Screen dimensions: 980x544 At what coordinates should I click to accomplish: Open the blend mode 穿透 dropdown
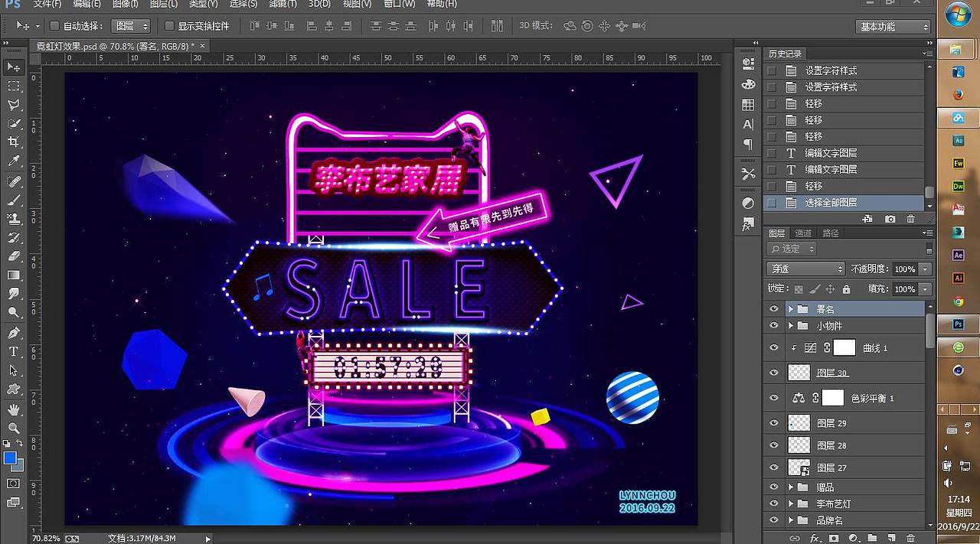[805, 269]
